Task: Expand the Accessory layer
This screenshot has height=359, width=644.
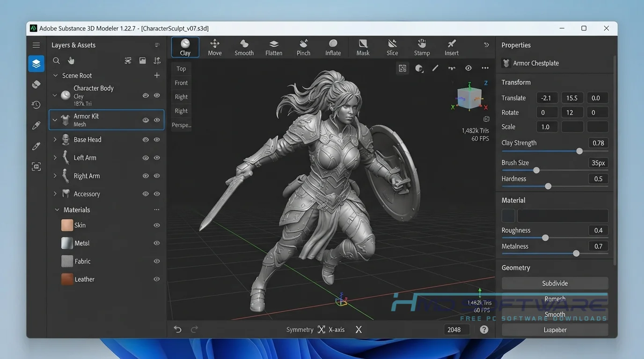Action: 55,194
